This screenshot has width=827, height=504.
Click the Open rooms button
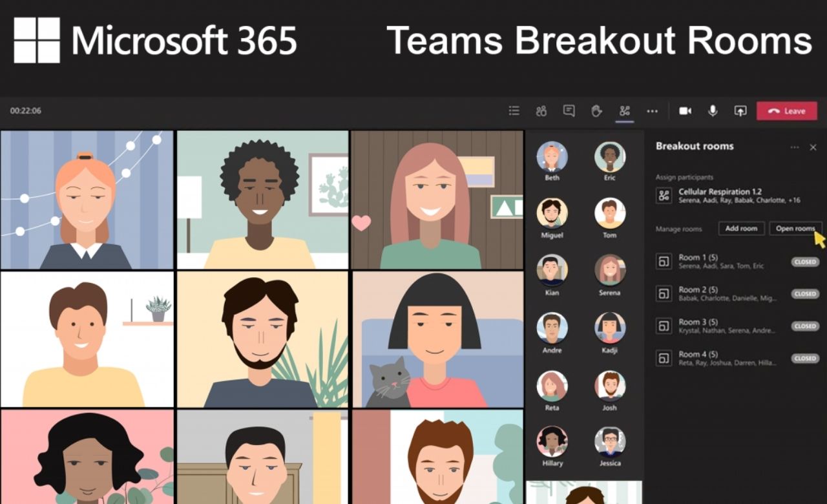795,228
